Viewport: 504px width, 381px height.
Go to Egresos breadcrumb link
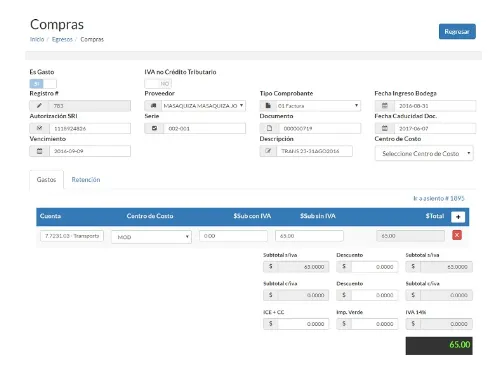(x=62, y=39)
